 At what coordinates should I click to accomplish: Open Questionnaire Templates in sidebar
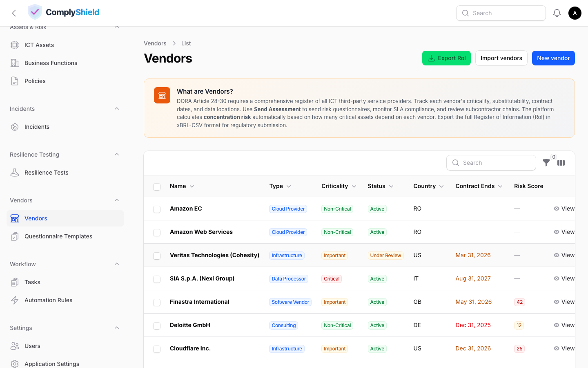pos(65,236)
